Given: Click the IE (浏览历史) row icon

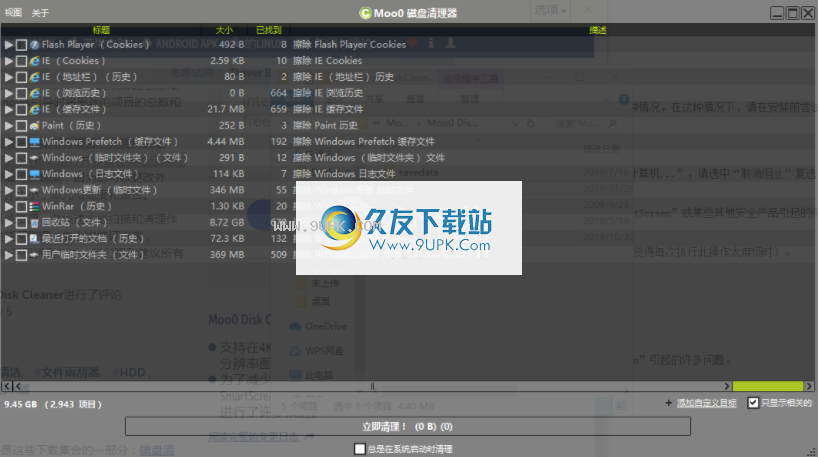Looking at the screenshot, I should (x=34, y=93).
